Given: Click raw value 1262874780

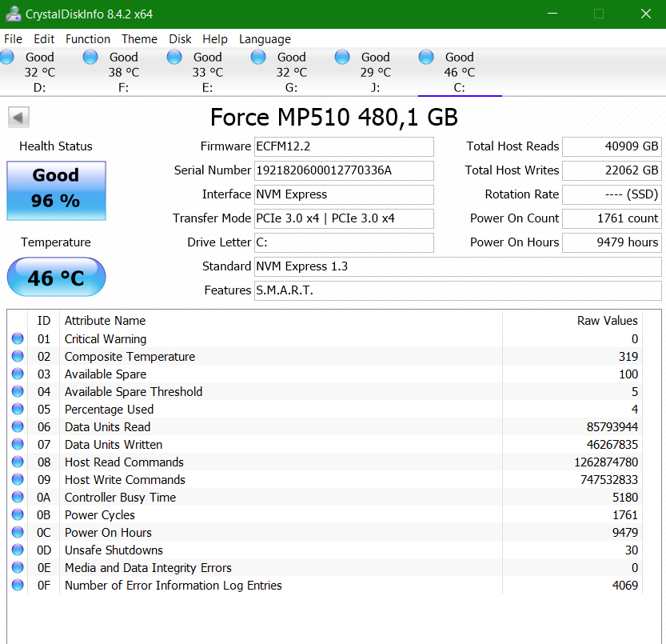Looking at the screenshot, I should pos(606,462).
